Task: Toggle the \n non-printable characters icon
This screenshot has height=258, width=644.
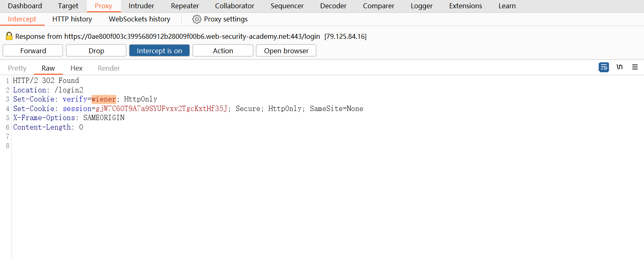Action: pos(619,67)
